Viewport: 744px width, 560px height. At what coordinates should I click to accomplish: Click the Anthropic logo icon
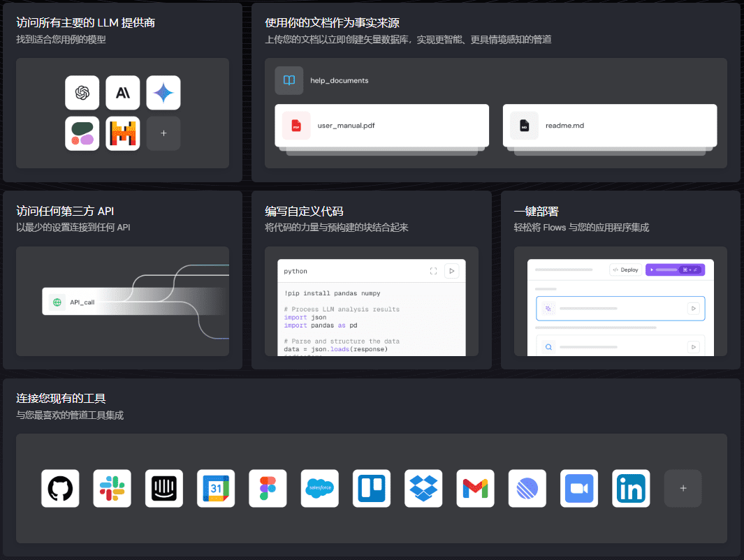pyautogui.click(x=123, y=92)
